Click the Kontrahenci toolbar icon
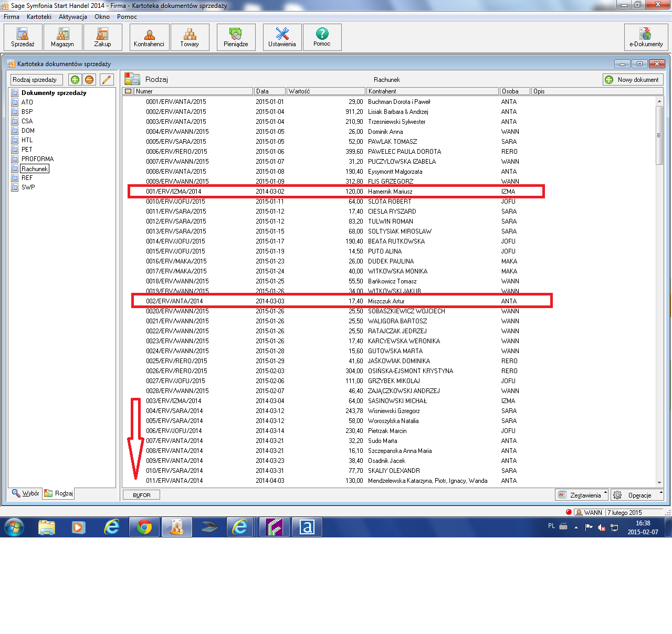This screenshot has height=634, width=672. [149, 37]
